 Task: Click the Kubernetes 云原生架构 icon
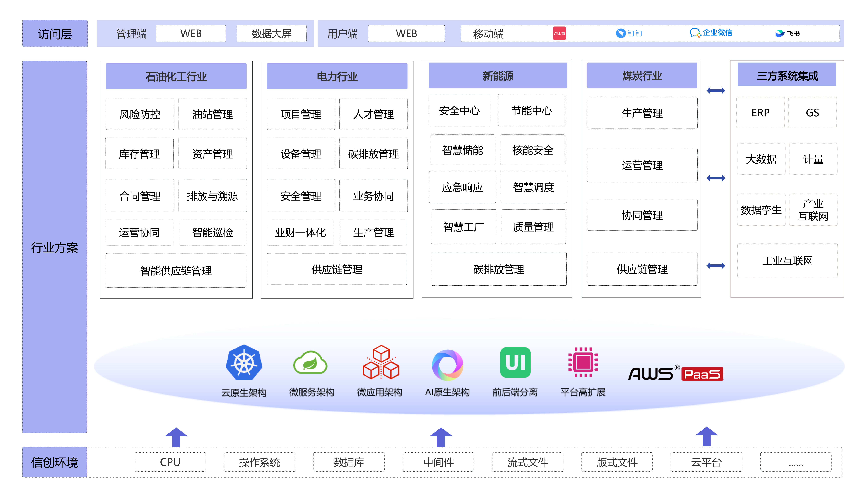[x=244, y=363]
